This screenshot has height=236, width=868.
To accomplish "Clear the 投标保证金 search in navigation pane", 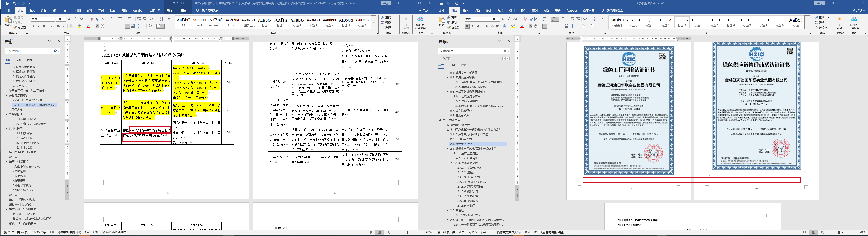I will 505,51.
